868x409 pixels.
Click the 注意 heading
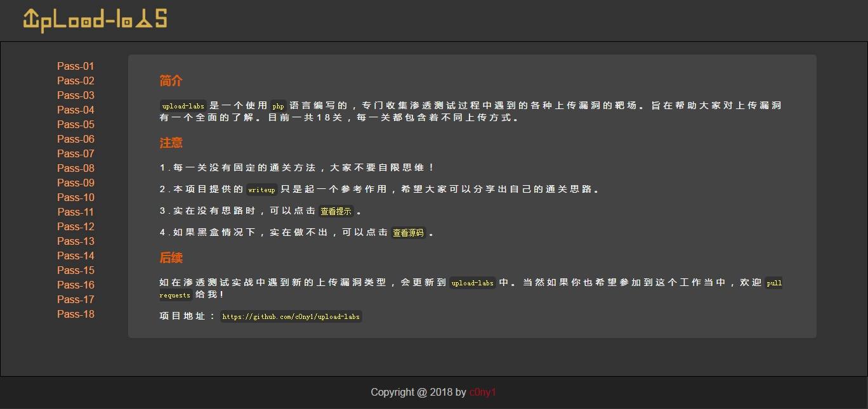coord(171,143)
